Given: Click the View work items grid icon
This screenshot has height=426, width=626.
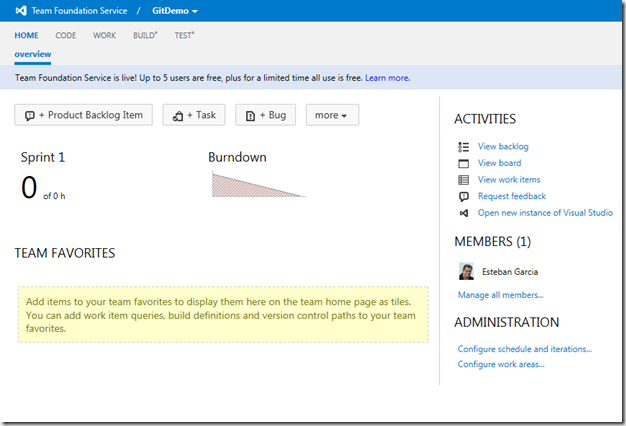Looking at the screenshot, I should coord(464,180).
